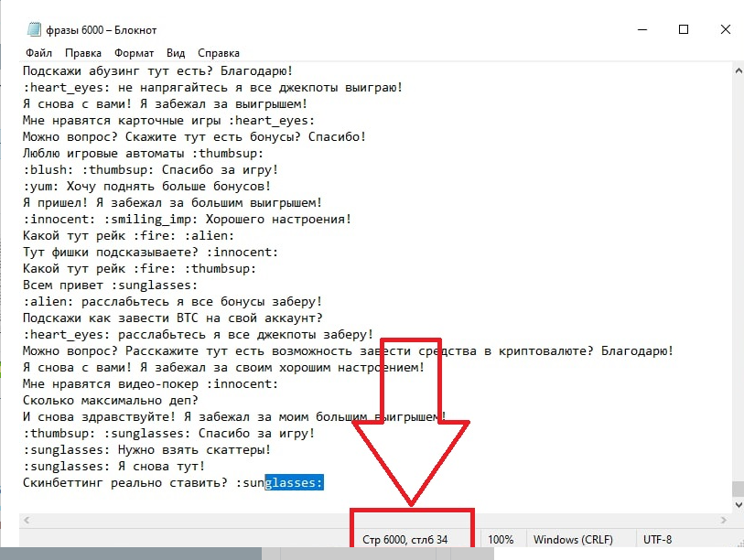The image size is (744, 560).
Task: Open the Файл menu
Action: coord(39,53)
